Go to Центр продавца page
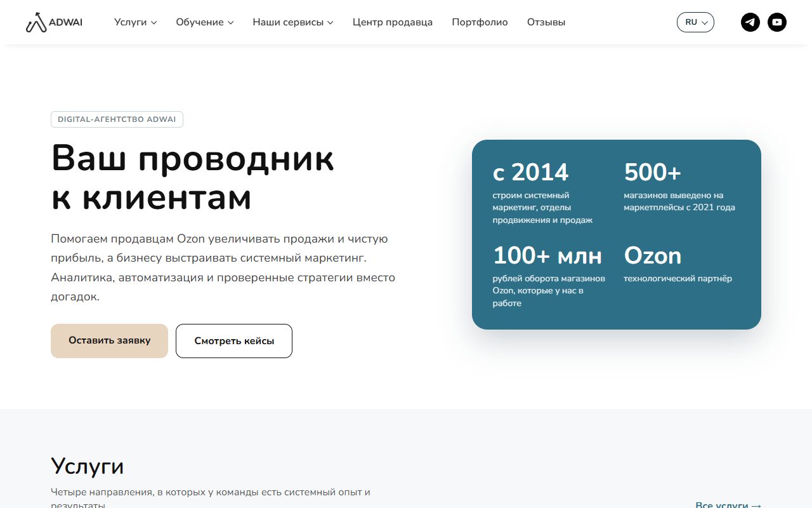This screenshot has height=508, width=812. click(393, 22)
